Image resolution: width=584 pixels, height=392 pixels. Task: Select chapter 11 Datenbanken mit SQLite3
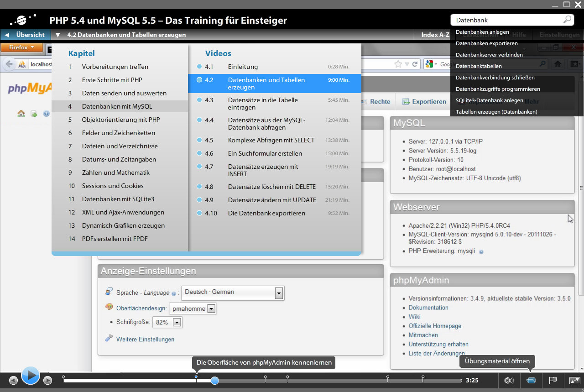pos(118,199)
